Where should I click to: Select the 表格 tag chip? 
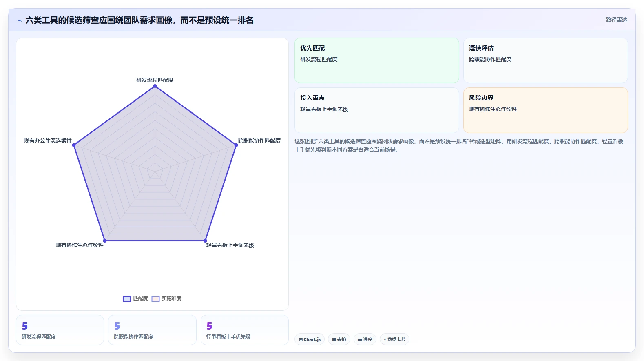[339, 339]
